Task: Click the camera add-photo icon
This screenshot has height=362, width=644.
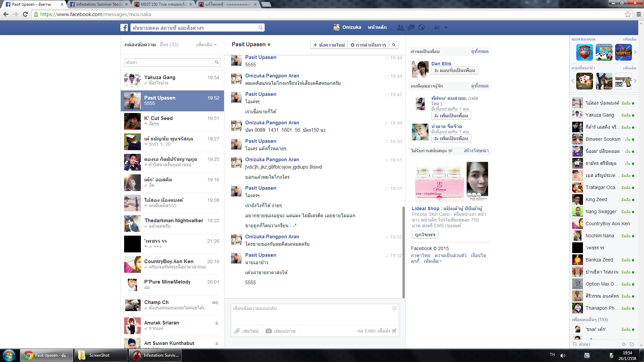Action: pos(269,331)
